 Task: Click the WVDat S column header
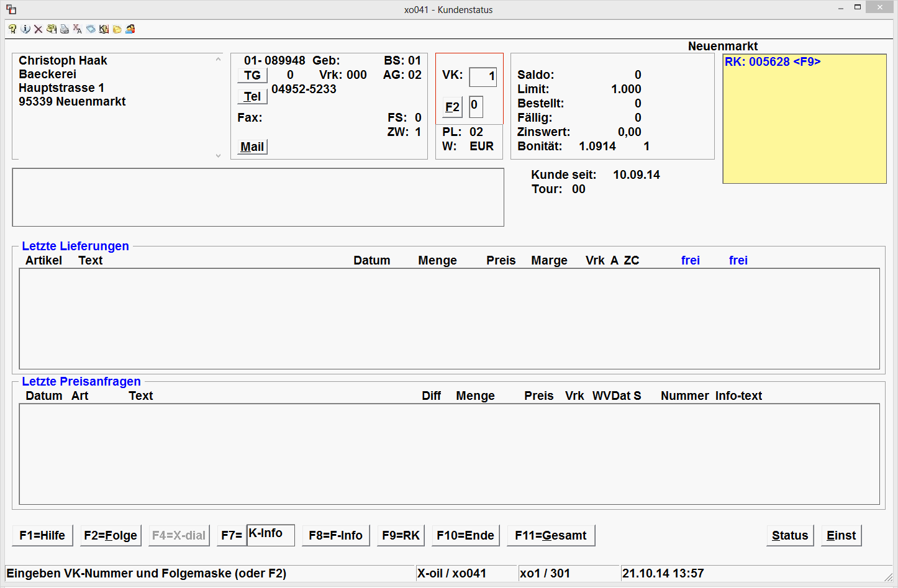pyautogui.click(x=616, y=396)
